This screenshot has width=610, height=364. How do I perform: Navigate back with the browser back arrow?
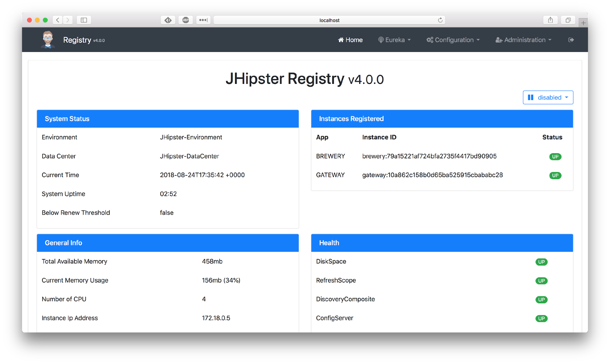(x=57, y=20)
